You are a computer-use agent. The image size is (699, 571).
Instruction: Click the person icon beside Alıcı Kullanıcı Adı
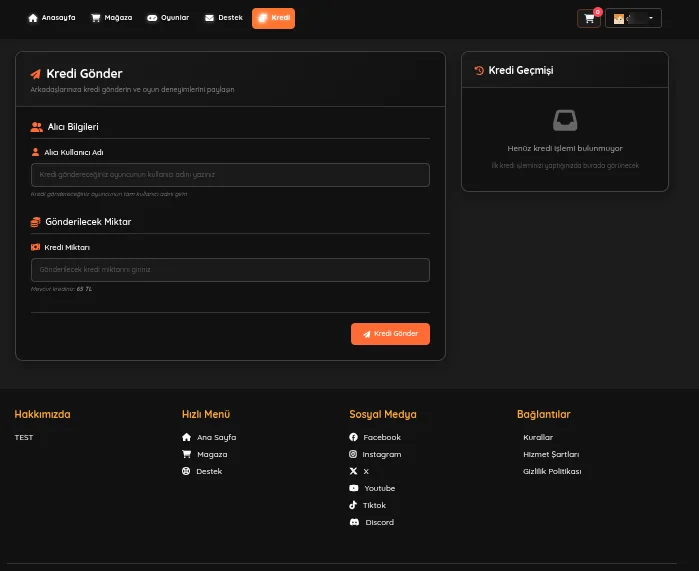pyautogui.click(x=35, y=152)
